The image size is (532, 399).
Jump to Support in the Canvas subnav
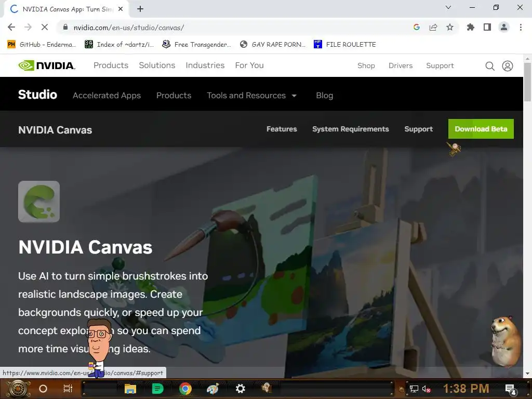[419, 129]
